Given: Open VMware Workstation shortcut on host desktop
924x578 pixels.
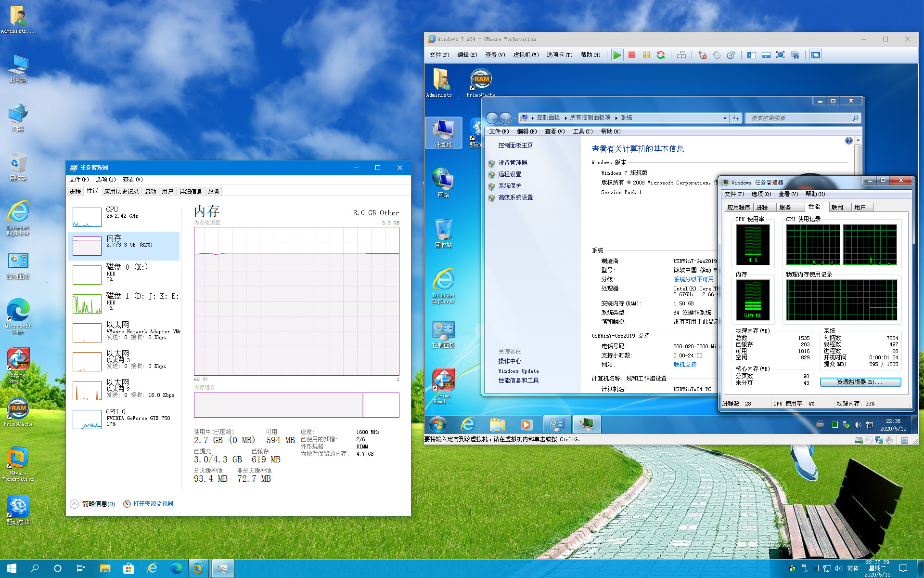Looking at the screenshot, I should [x=18, y=464].
